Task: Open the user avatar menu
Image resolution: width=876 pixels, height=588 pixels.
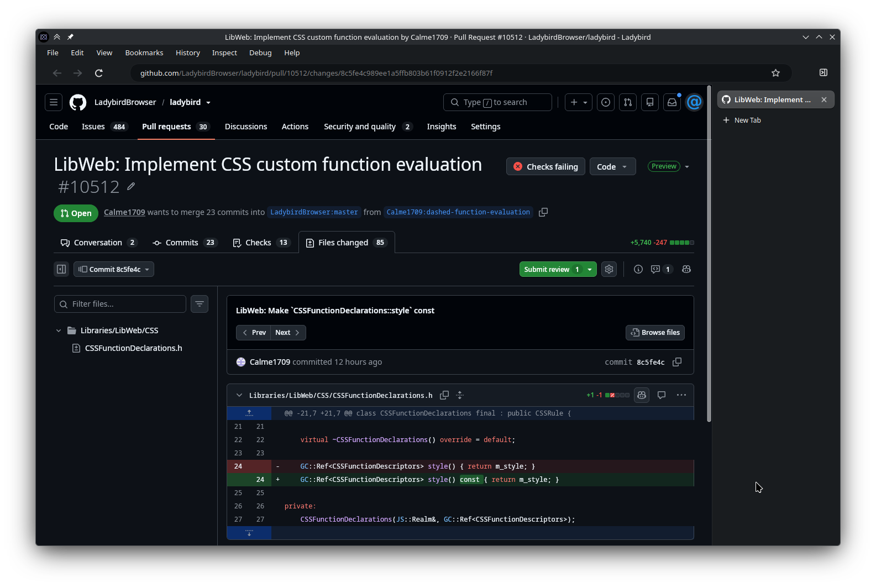Action: click(694, 102)
